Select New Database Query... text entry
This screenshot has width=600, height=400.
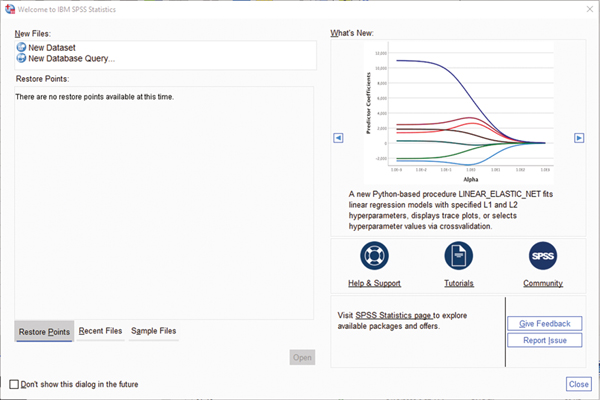click(x=72, y=59)
